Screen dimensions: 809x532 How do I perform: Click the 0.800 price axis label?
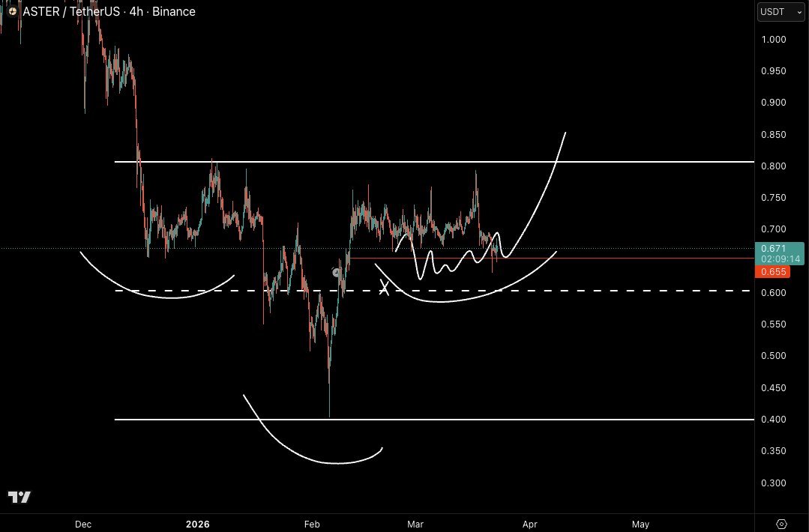(x=774, y=166)
